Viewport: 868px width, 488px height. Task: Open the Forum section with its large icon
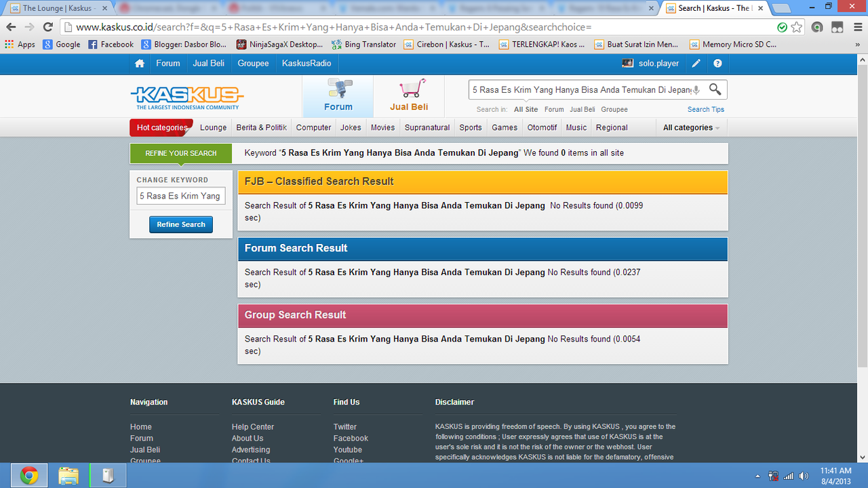(338, 96)
